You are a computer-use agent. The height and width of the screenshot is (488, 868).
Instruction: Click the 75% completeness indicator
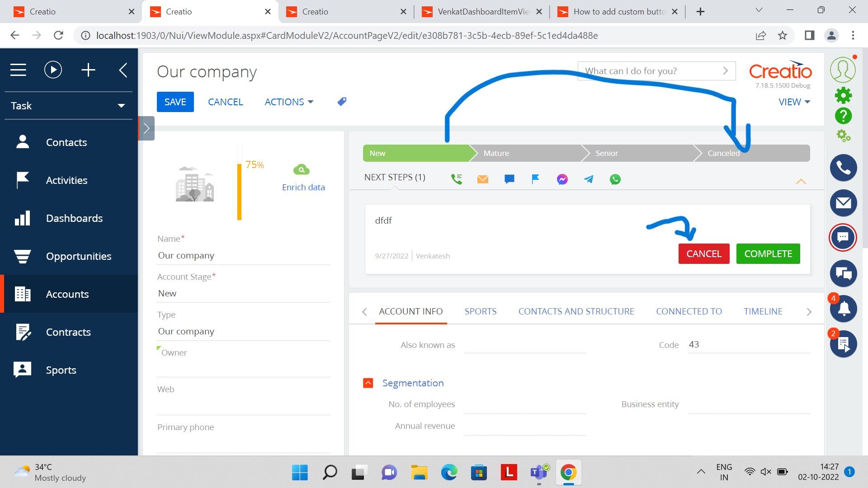click(x=254, y=165)
